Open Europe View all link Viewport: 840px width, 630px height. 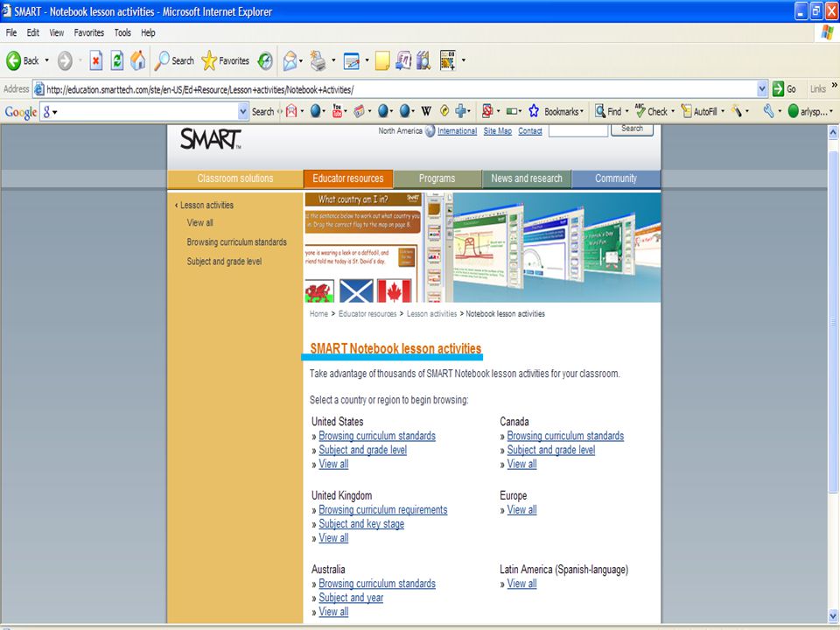(521, 509)
